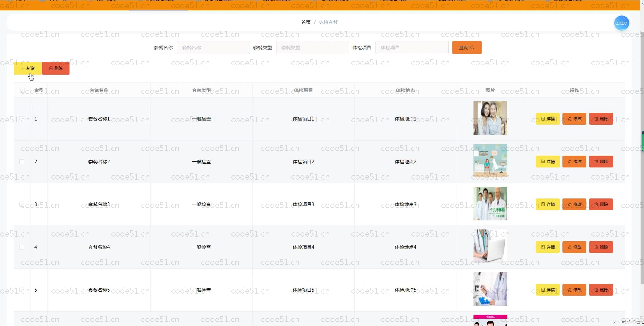Click the 体检套餐 breadcrumb text
Viewport: 644px width, 326px height.
pos(328,22)
